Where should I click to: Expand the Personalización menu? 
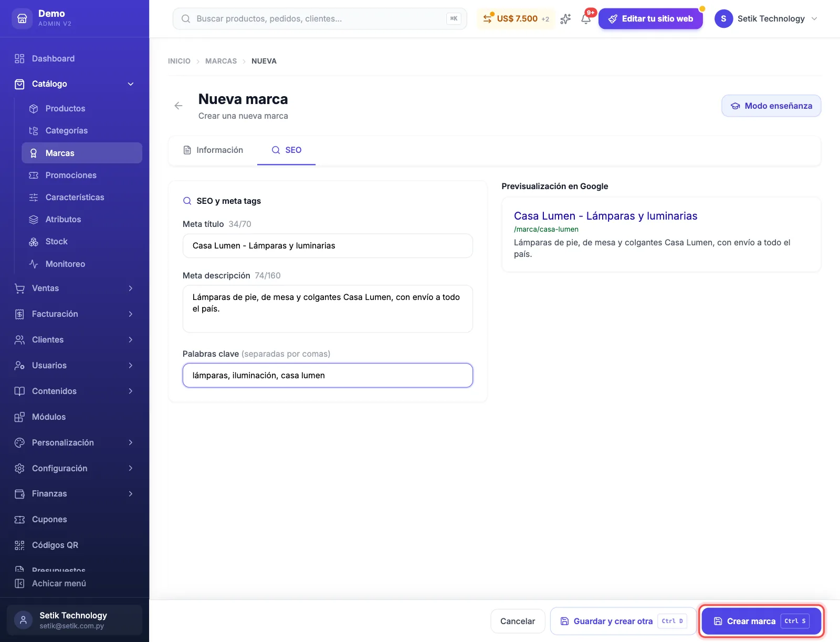coord(75,442)
